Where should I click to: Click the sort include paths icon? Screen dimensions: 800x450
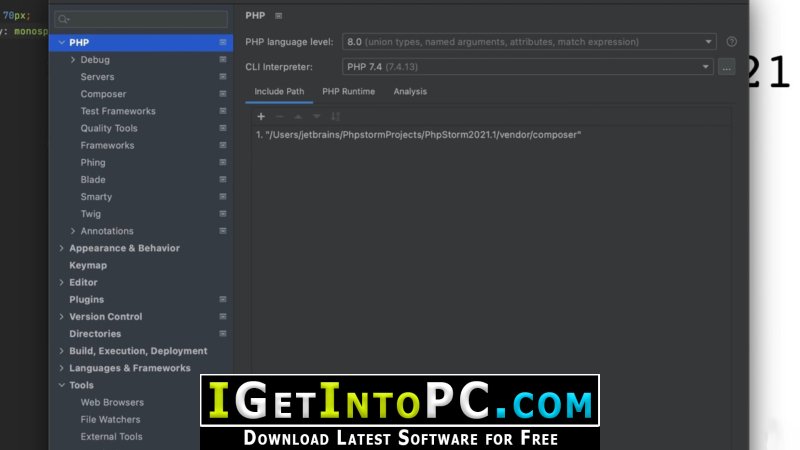click(x=335, y=116)
